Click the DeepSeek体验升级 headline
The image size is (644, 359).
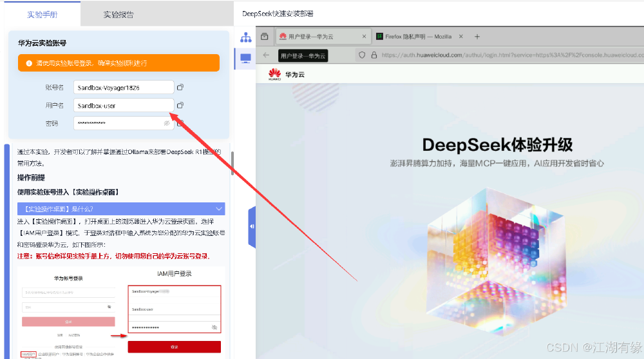click(x=497, y=145)
